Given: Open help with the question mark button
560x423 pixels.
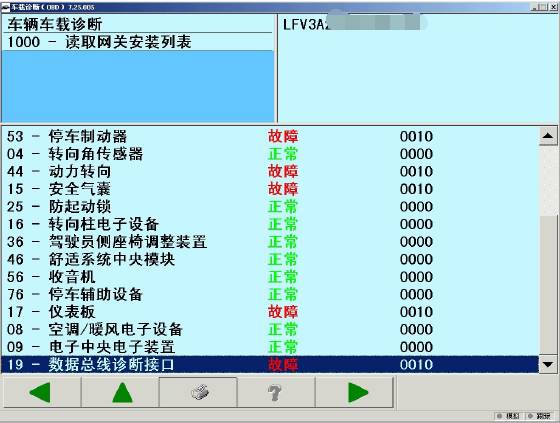Looking at the screenshot, I should (276, 392).
